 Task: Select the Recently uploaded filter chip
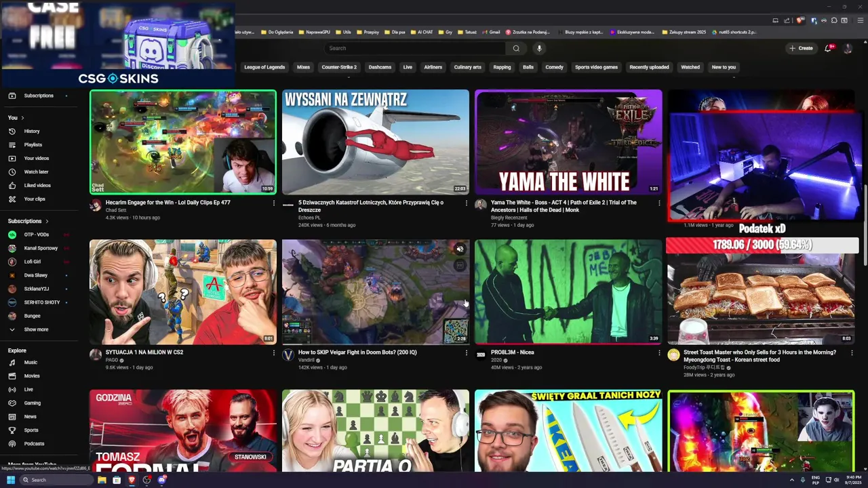click(x=649, y=67)
